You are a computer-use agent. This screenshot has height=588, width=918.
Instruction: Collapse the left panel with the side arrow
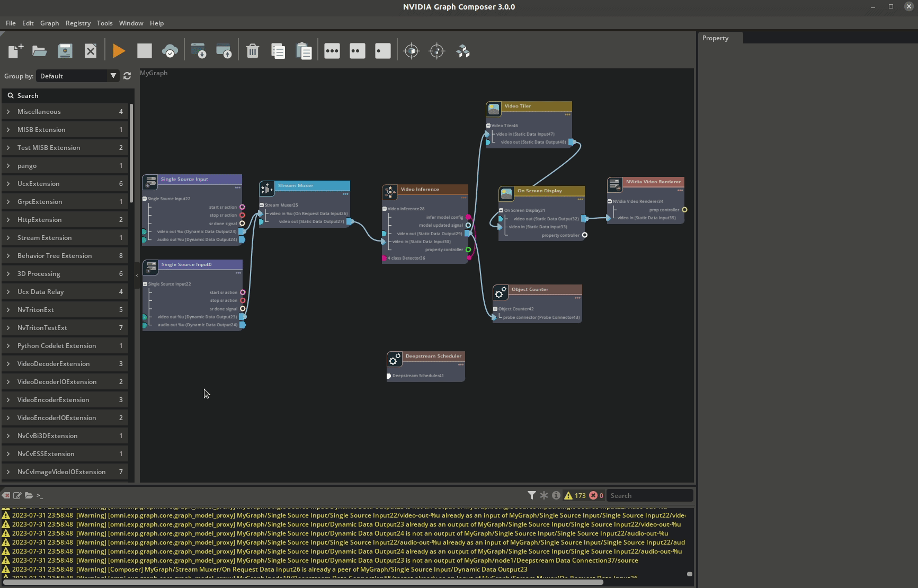137,275
